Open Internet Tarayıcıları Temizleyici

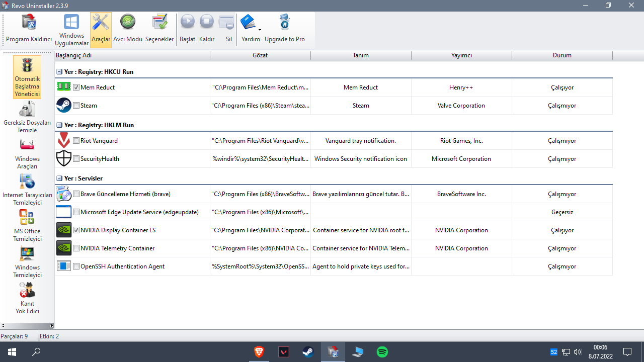[x=27, y=190]
